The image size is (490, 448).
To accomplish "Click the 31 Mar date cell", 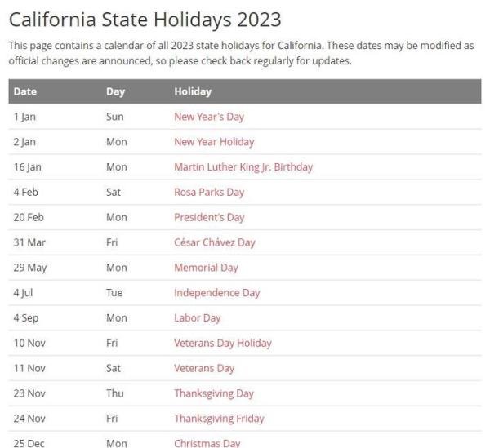I will pyautogui.click(x=29, y=242).
